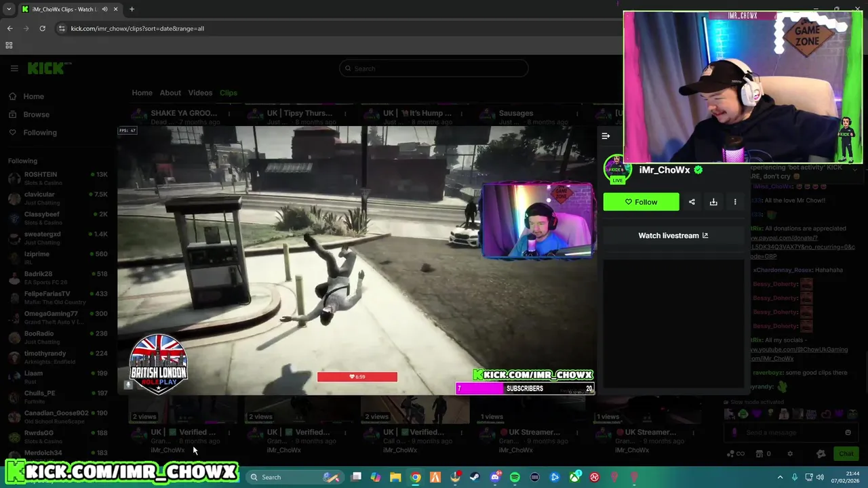Image resolution: width=868 pixels, height=488 pixels.
Task: Open File Explorer from the taskbar
Action: [395, 477]
